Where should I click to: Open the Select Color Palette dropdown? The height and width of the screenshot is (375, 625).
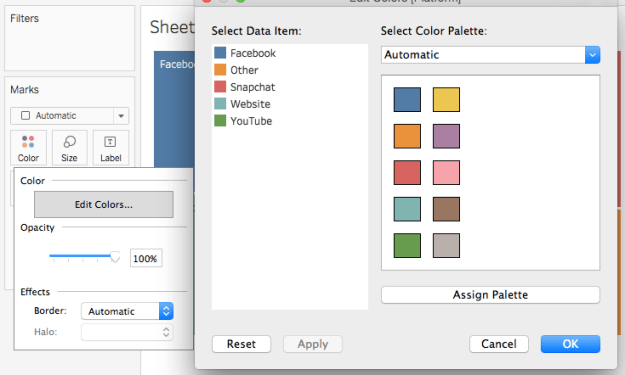490,55
